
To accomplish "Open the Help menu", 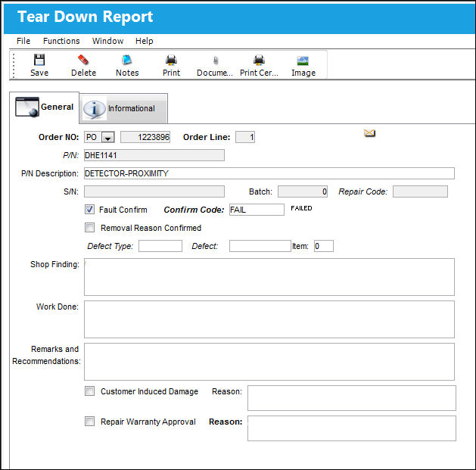I will click(145, 41).
